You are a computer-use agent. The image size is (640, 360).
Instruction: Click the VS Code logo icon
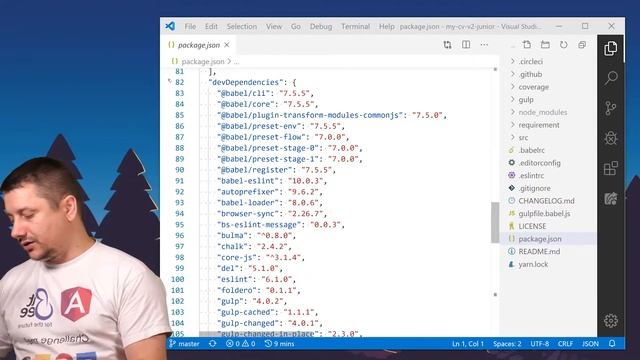(170, 26)
